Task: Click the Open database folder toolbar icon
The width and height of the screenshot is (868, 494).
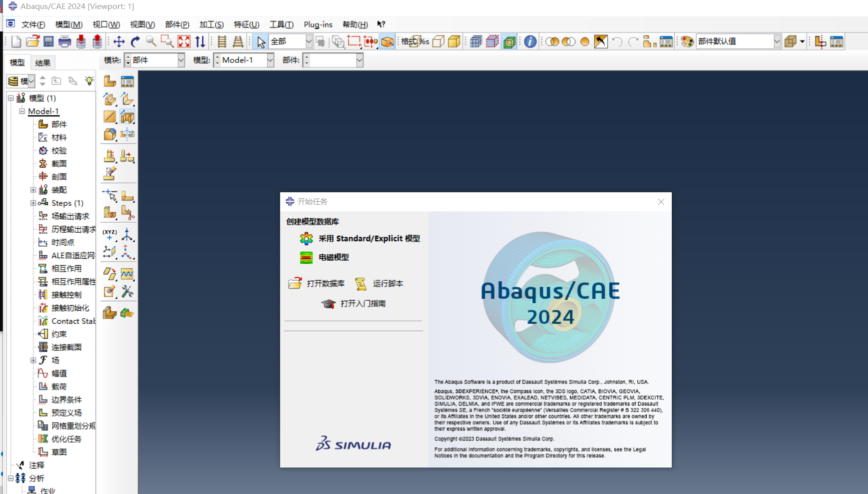Action: pos(32,41)
